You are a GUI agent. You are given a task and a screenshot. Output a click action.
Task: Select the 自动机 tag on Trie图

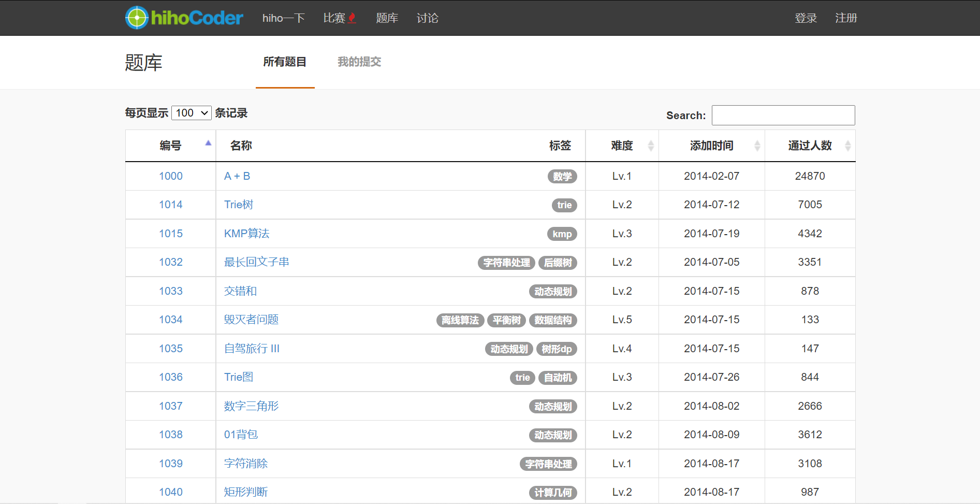[558, 378]
